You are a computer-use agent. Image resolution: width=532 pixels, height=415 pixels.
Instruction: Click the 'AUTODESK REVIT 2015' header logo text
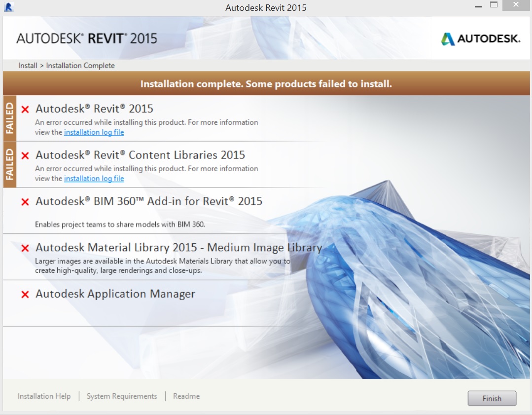pos(87,38)
